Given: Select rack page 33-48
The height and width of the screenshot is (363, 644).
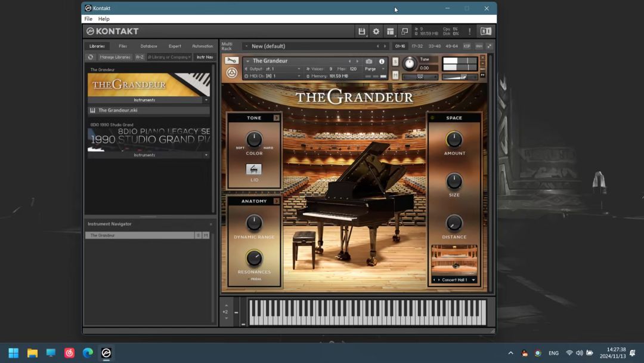Looking at the screenshot, I should pos(434,46).
